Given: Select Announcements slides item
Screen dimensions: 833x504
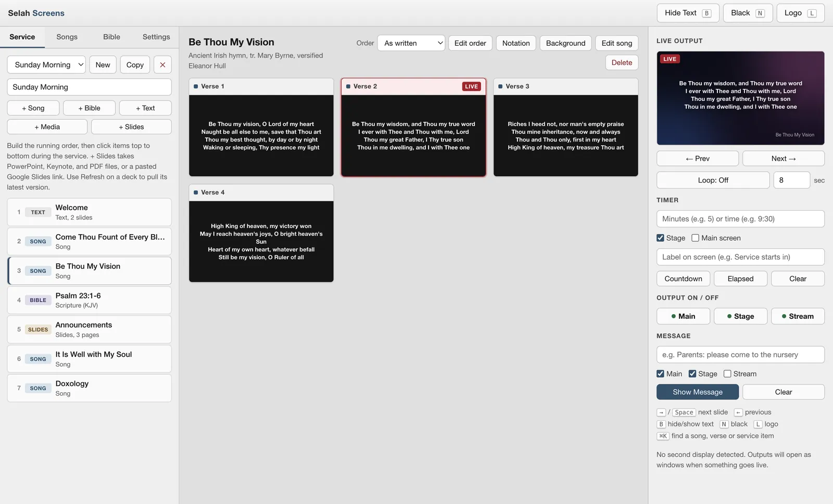Looking at the screenshot, I should tap(90, 330).
